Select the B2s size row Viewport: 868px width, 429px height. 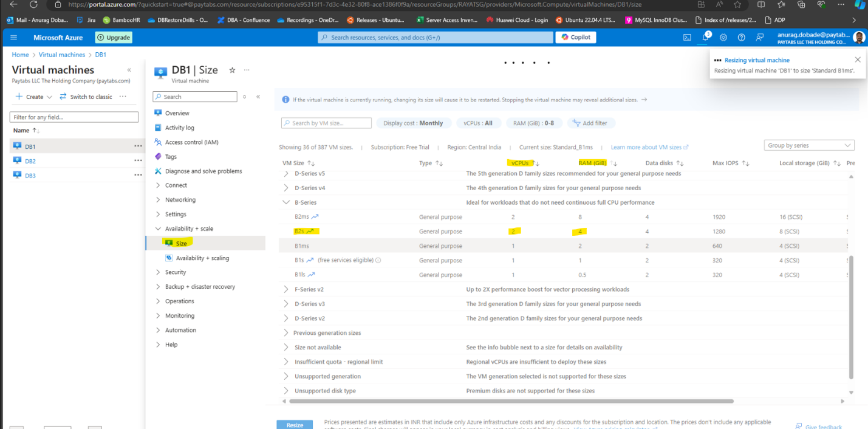562,232
